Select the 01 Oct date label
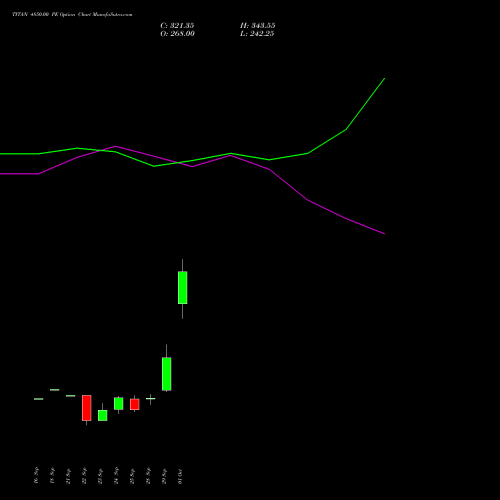This screenshot has height=500, width=500. [x=180, y=476]
